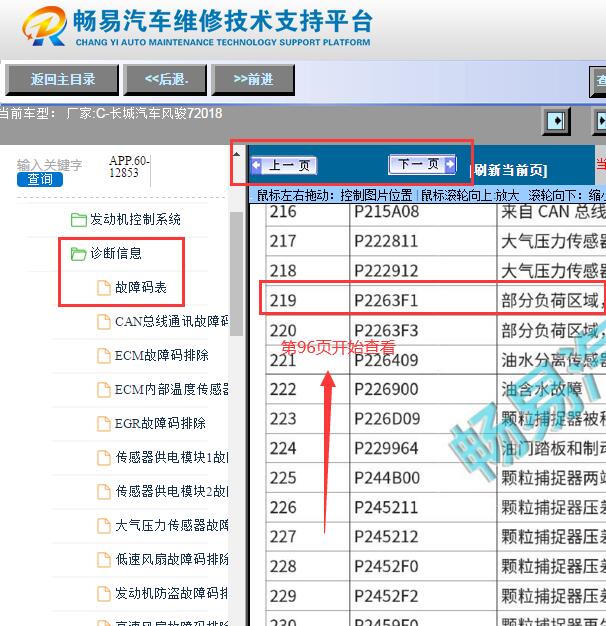Select fault code P245211
The image size is (606, 626).
(386, 507)
